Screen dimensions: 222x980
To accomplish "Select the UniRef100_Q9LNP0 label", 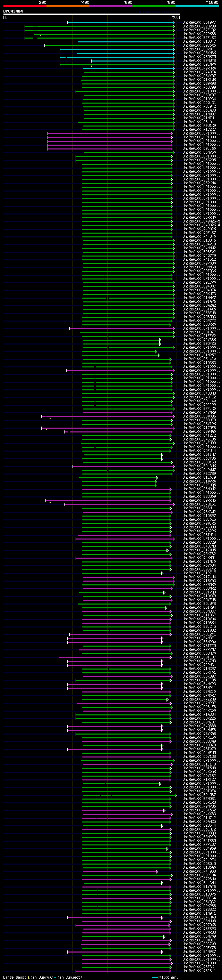I will tap(199, 64).
